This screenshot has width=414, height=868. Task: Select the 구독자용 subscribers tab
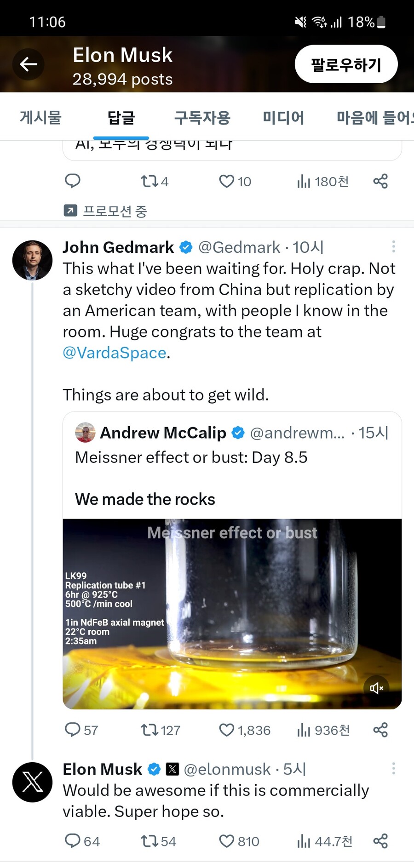click(x=202, y=118)
